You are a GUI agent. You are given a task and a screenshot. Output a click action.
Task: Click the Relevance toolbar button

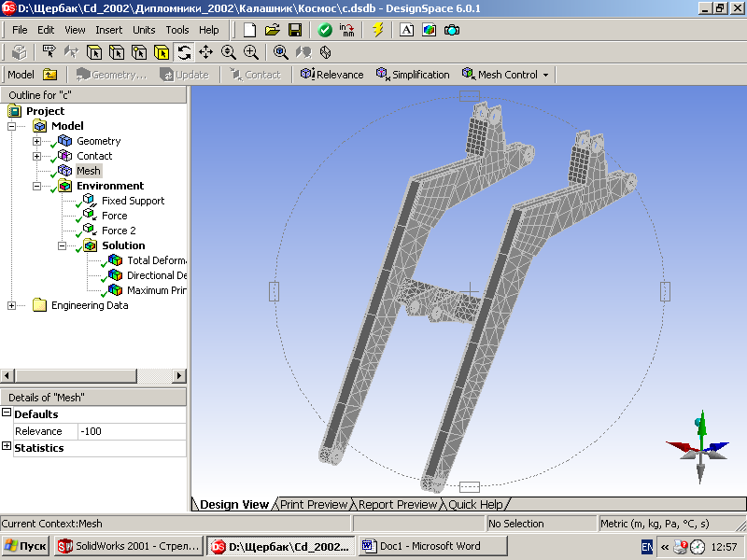pyautogui.click(x=331, y=75)
